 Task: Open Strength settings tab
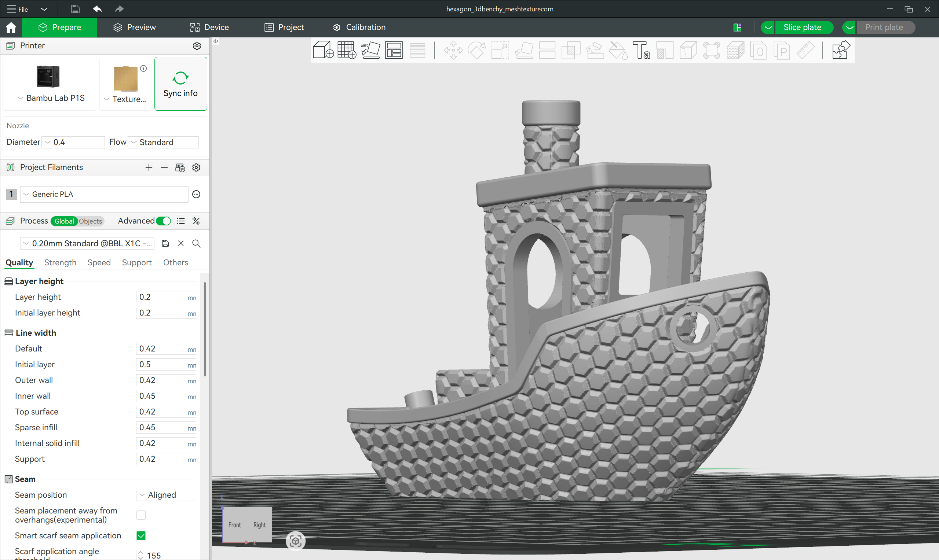[60, 263]
